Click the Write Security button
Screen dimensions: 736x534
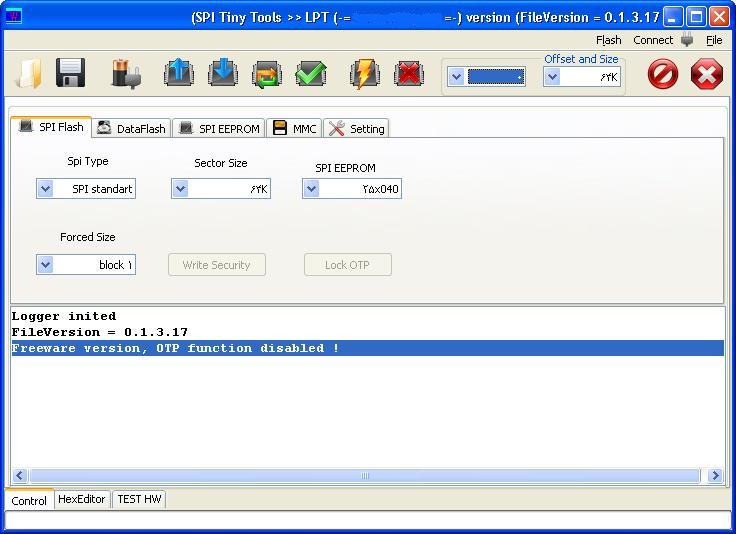click(217, 265)
